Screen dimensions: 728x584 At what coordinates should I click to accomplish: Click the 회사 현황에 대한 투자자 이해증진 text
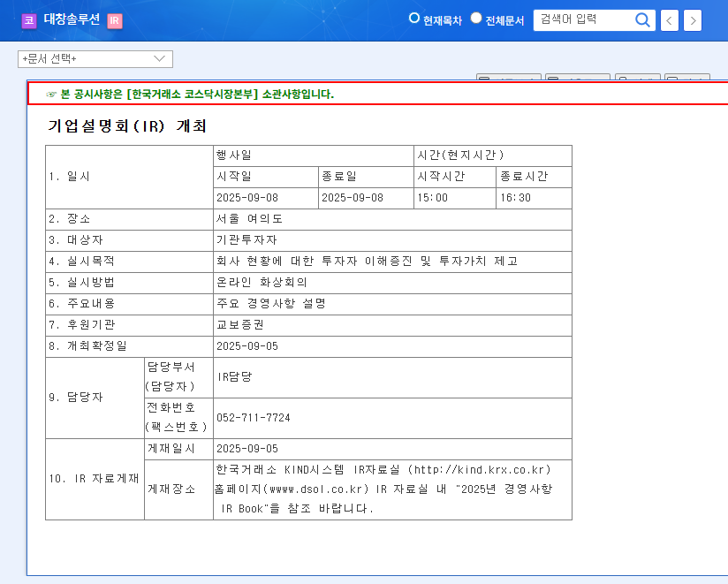click(x=314, y=261)
